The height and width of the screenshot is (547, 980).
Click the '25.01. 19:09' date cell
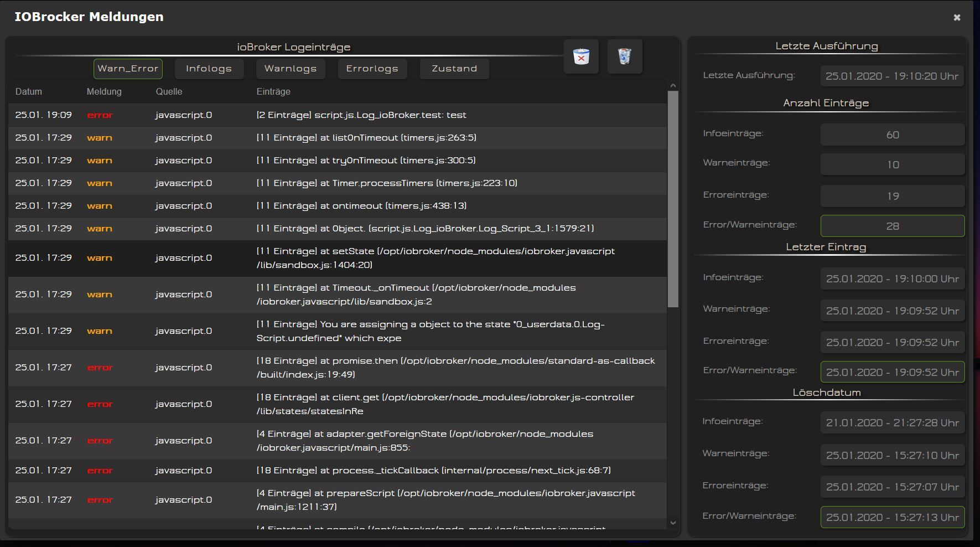[x=44, y=115]
